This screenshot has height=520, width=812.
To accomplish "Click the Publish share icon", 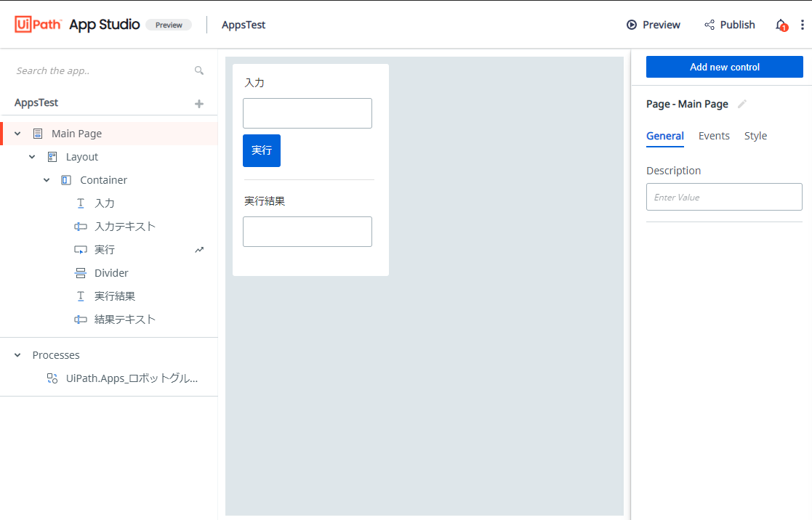I will pos(710,25).
